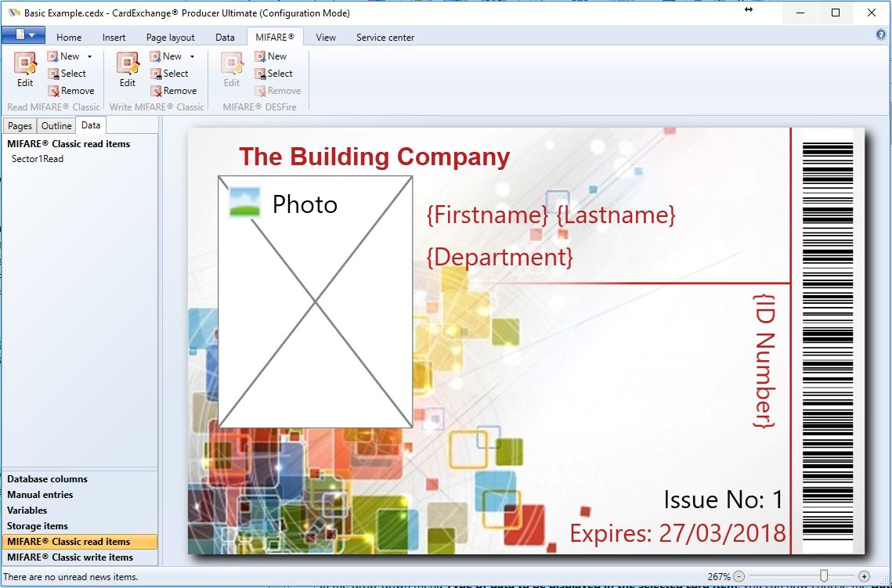Click Edit in the Write MIFARE Classic group
The image size is (892, 588).
point(128,70)
